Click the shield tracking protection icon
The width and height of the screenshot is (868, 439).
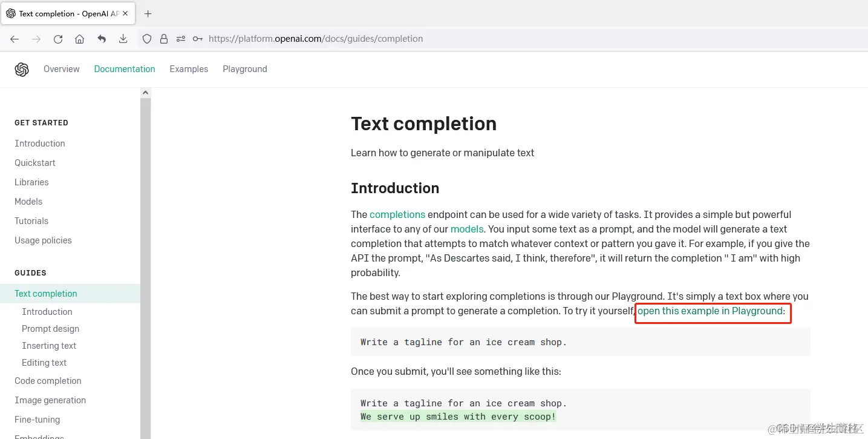coord(147,39)
